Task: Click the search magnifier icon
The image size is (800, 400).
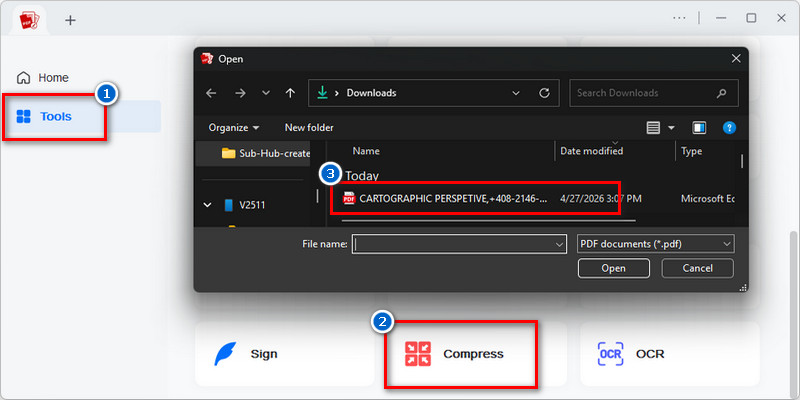Action: click(x=721, y=93)
